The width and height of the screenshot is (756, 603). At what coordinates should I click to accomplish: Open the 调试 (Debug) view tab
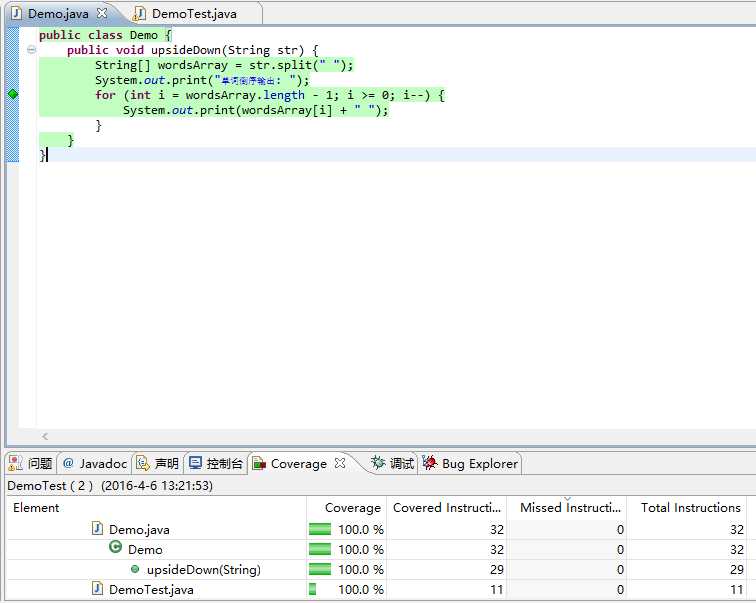coord(392,463)
